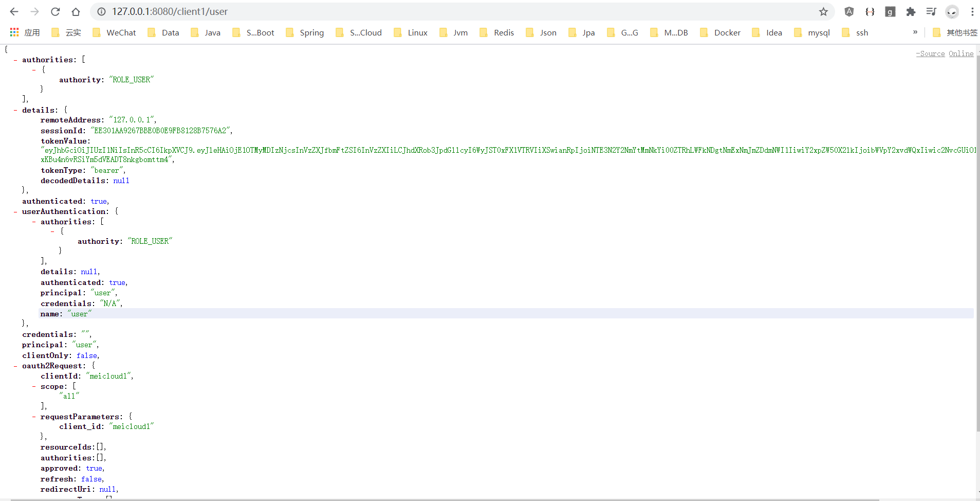Open the Docker bookmark folder

(720, 32)
